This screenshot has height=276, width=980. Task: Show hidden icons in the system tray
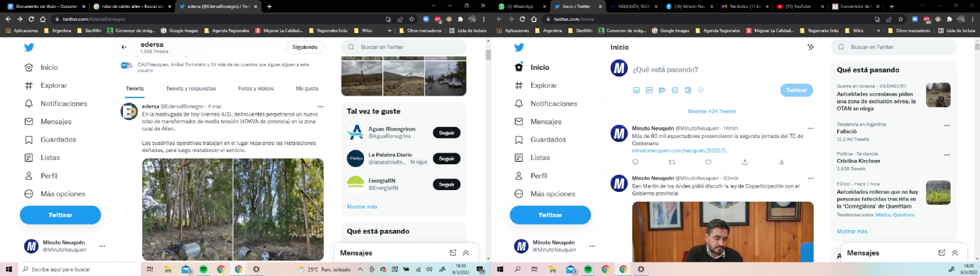[360, 269]
